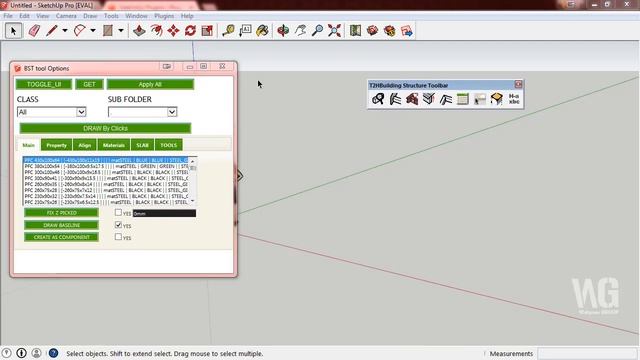The height and width of the screenshot is (360, 640).
Task: Click the Measurements input box
Action: click(587, 353)
